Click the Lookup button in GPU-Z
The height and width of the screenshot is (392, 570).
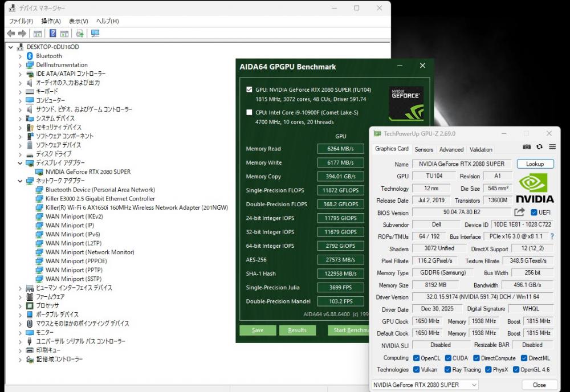[x=535, y=164]
